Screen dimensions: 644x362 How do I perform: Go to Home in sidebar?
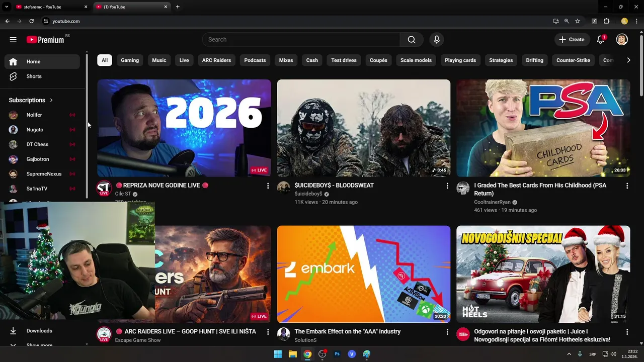click(x=42, y=61)
